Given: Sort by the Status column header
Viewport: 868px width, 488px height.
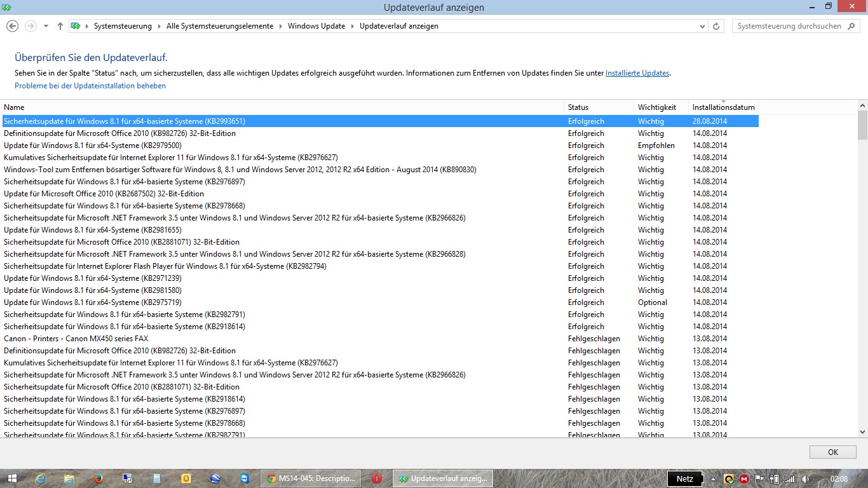Looking at the screenshot, I should 600,107.
